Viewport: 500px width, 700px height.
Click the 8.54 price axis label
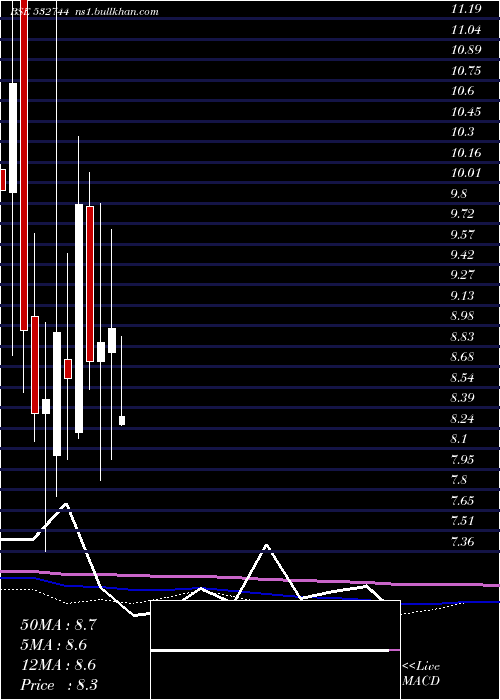click(x=462, y=378)
